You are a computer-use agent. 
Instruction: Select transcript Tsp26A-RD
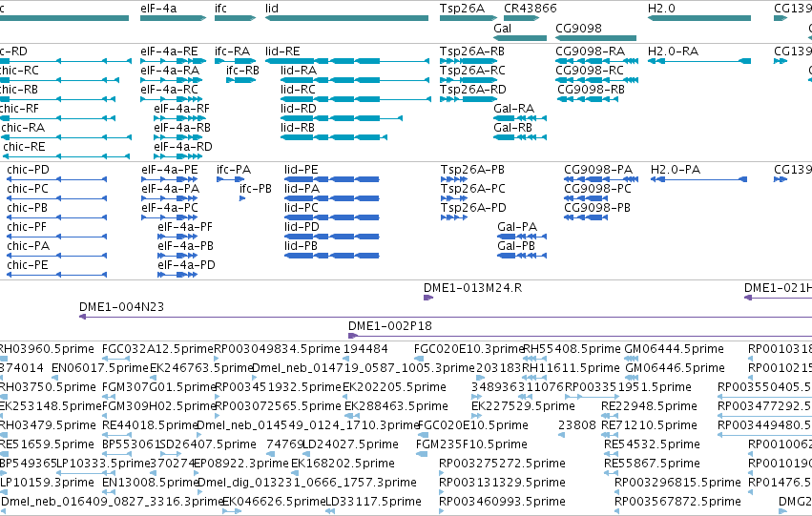(468, 99)
